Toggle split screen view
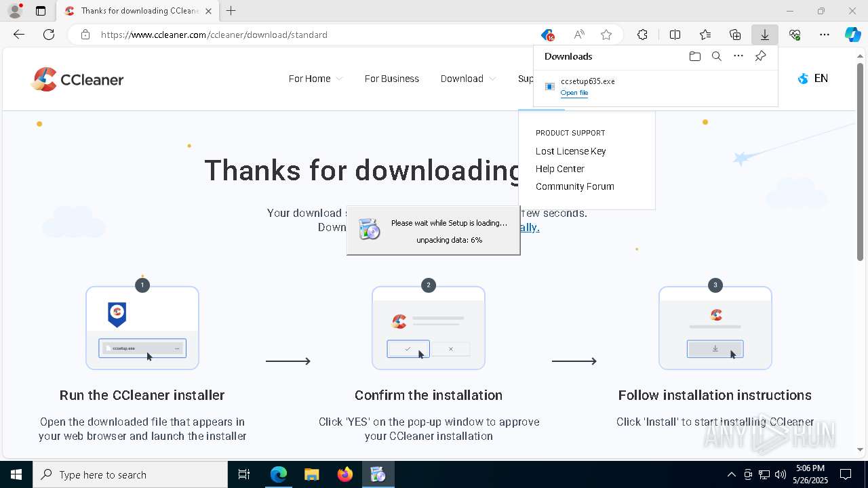868x488 pixels. click(675, 35)
